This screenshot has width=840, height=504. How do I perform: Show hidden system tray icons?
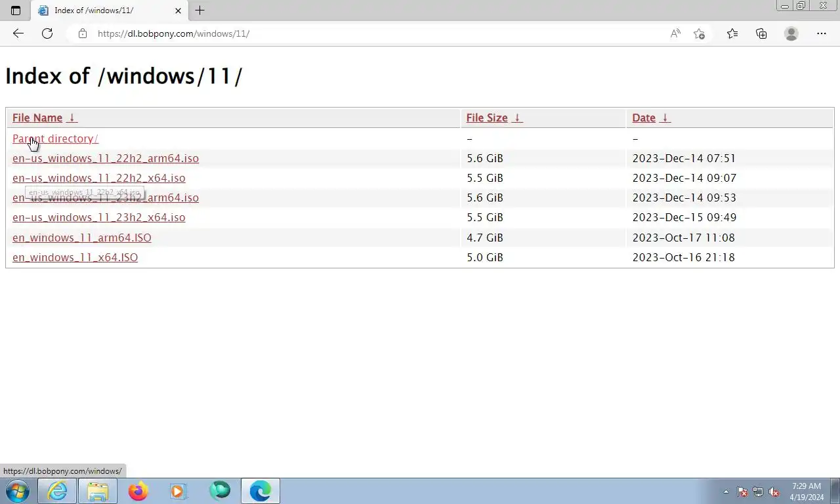click(726, 492)
